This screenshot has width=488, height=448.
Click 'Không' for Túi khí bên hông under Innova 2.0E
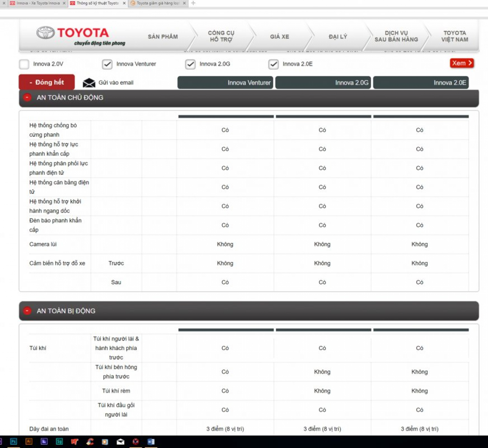[x=420, y=372]
